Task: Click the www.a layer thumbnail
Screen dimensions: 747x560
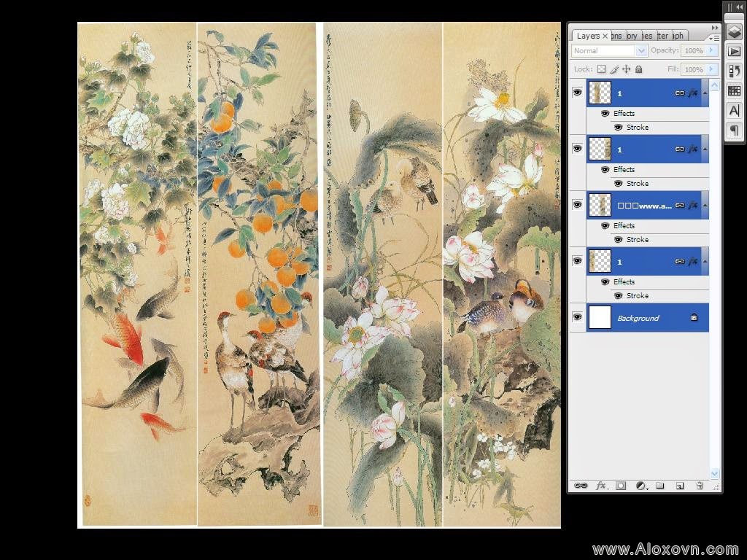Action: 600,205
